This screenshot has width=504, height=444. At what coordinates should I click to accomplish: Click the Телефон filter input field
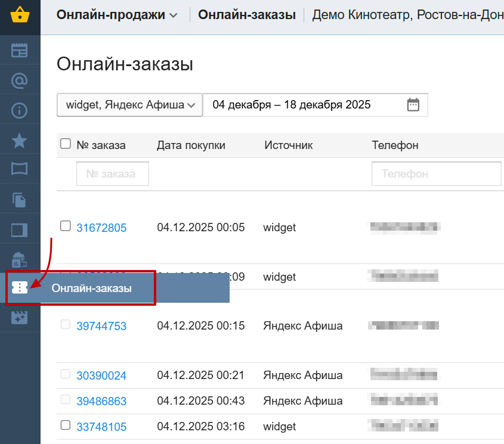[436, 174]
